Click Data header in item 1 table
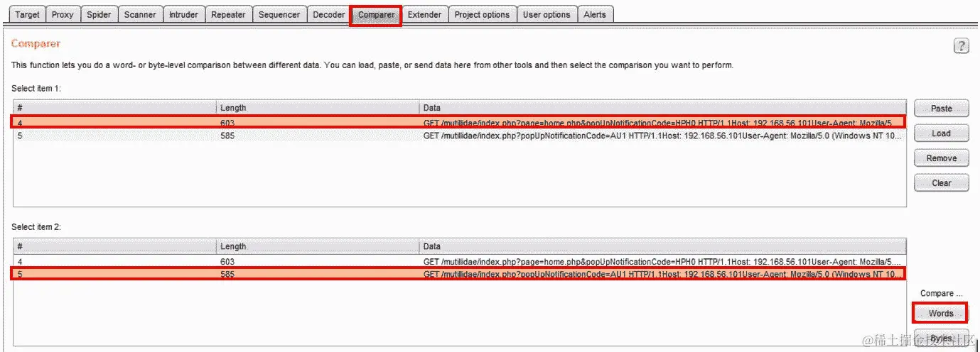Screen dimensions: 980x352 [x=662, y=108]
